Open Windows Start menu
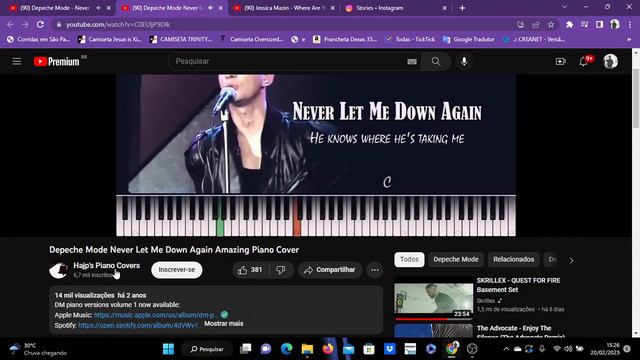Viewport: 640px width, 360px height. pyautogui.click(x=168, y=349)
